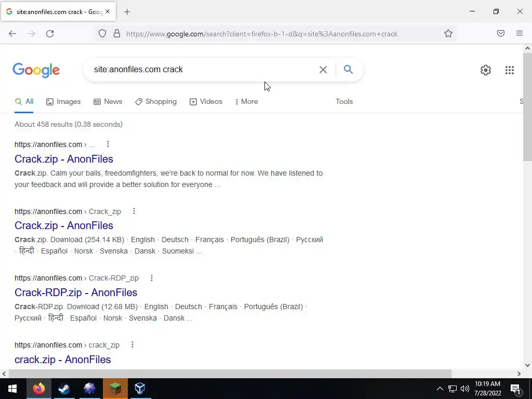Open Google quick settings gear icon
532x399 pixels.
coord(486,70)
